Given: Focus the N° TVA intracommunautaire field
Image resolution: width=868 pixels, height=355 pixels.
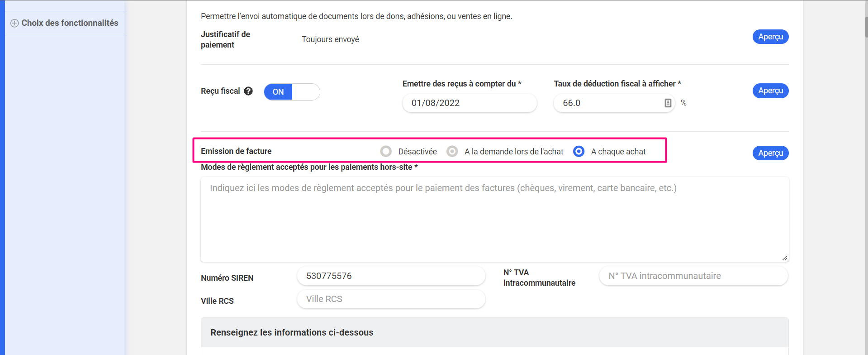Looking at the screenshot, I should tap(693, 276).
